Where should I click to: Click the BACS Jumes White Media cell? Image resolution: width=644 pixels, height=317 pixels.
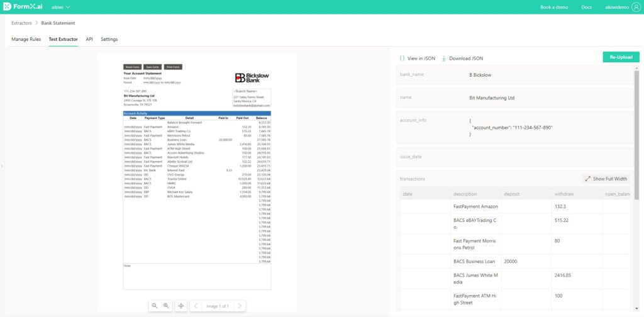click(x=475, y=279)
